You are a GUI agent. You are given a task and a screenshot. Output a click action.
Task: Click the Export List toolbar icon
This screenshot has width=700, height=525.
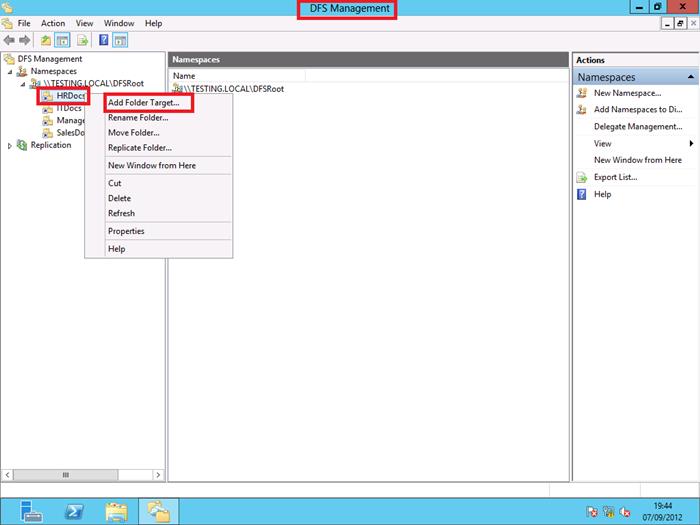[83, 41]
